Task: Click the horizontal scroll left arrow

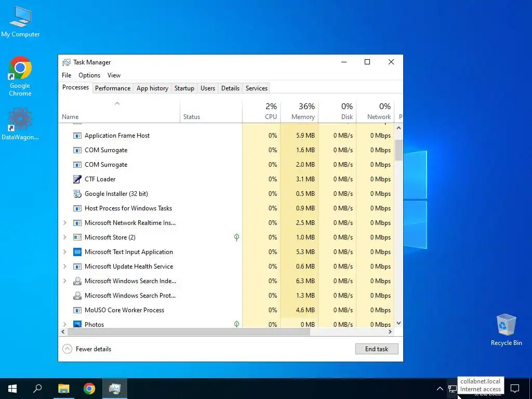Action: [63, 332]
